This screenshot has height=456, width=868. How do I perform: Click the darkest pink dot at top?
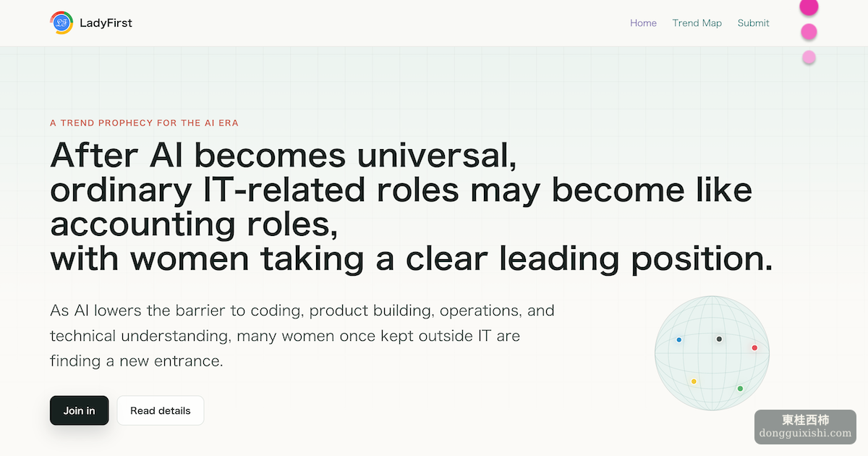pyautogui.click(x=809, y=7)
